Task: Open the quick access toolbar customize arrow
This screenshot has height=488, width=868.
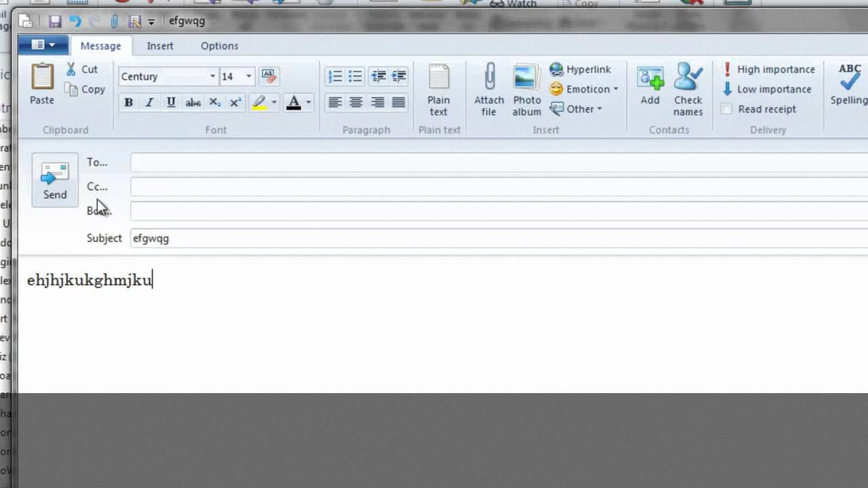Action: (x=151, y=22)
